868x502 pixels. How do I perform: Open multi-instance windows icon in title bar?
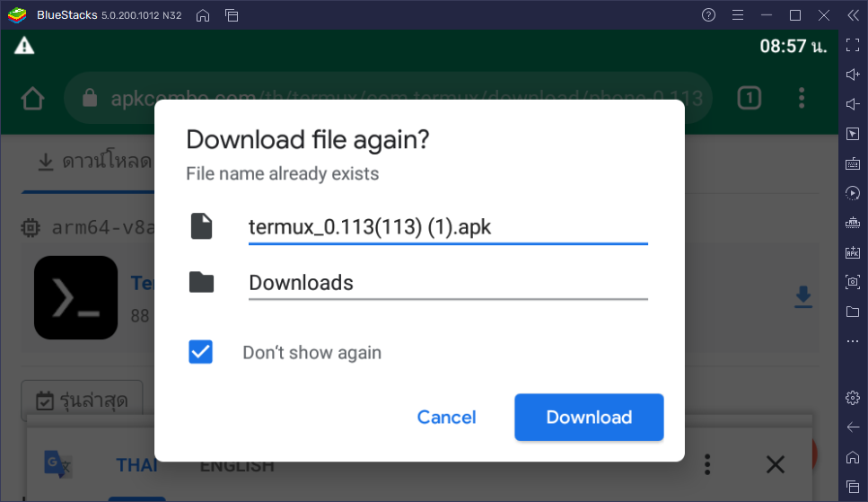click(232, 15)
